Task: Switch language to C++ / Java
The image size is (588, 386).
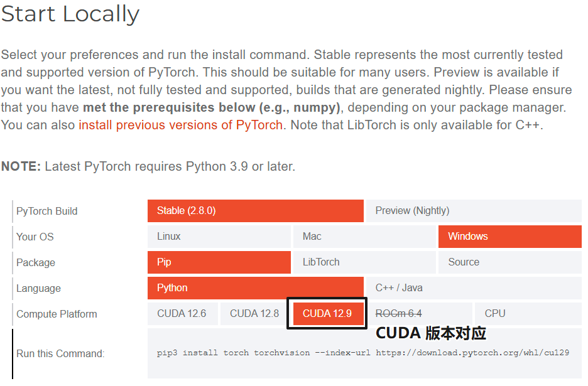Action: pyautogui.click(x=474, y=288)
